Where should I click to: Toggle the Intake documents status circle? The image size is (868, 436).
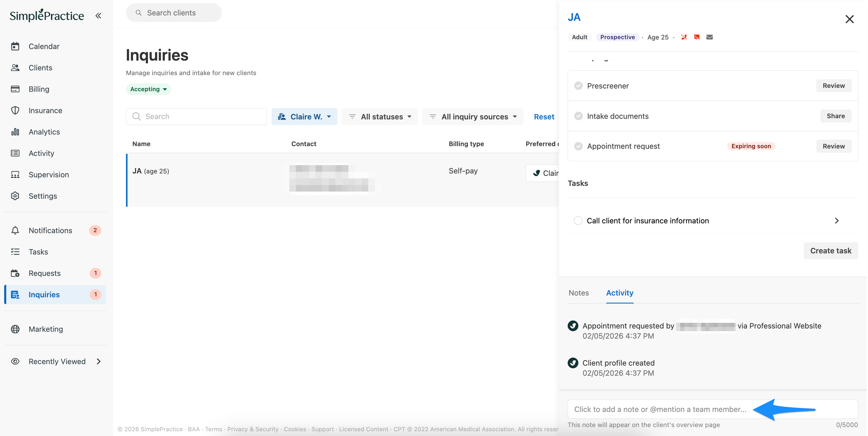coord(578,116)
